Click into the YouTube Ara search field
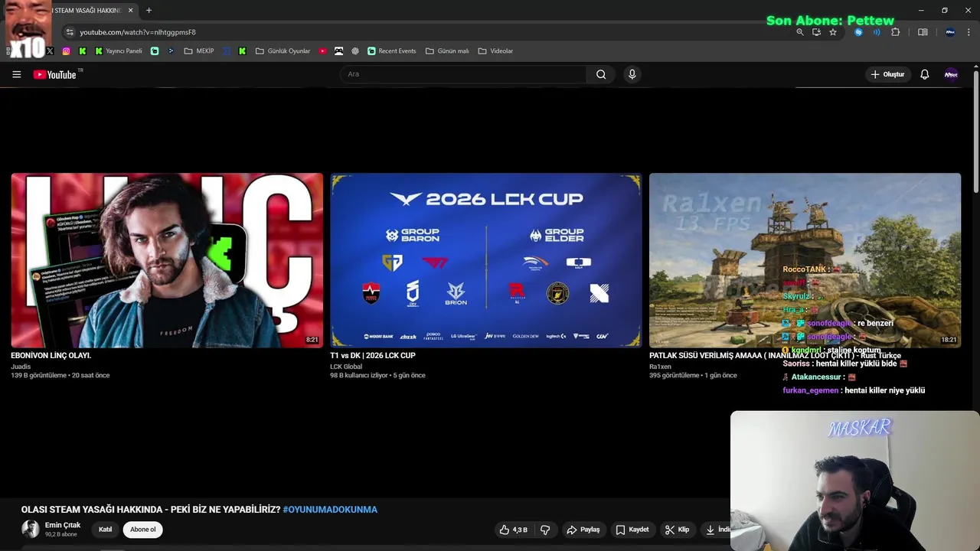This screenshot has width=980, height=551. 462,74
